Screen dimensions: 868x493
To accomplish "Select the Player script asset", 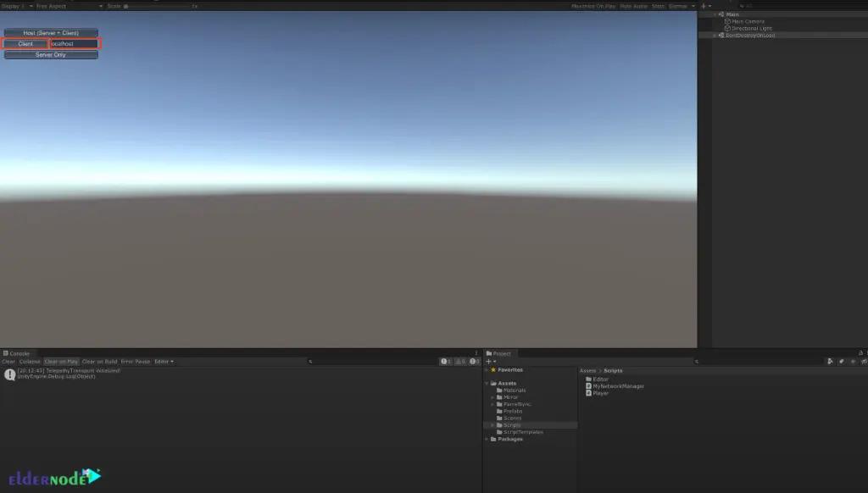I will (600, 393).
